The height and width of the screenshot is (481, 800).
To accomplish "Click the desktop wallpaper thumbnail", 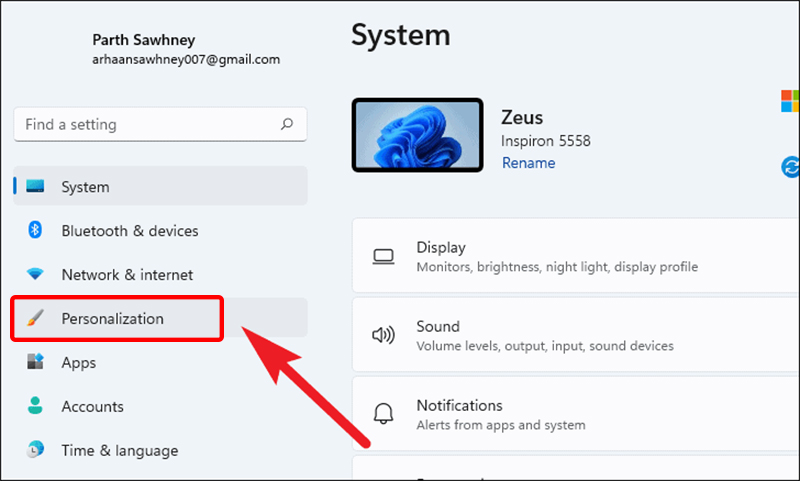I will 417,135.
